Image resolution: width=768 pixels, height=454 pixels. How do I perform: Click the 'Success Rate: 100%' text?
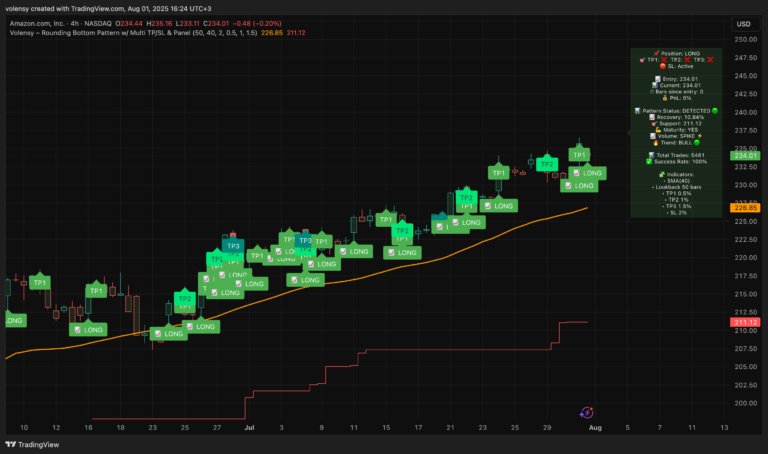click(x=680, y=162)
